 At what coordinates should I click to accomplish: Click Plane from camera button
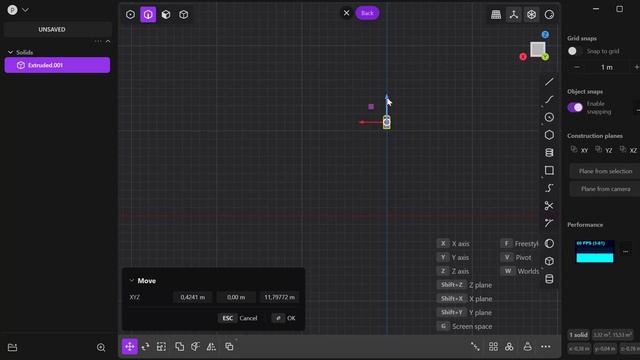(605, 189)
